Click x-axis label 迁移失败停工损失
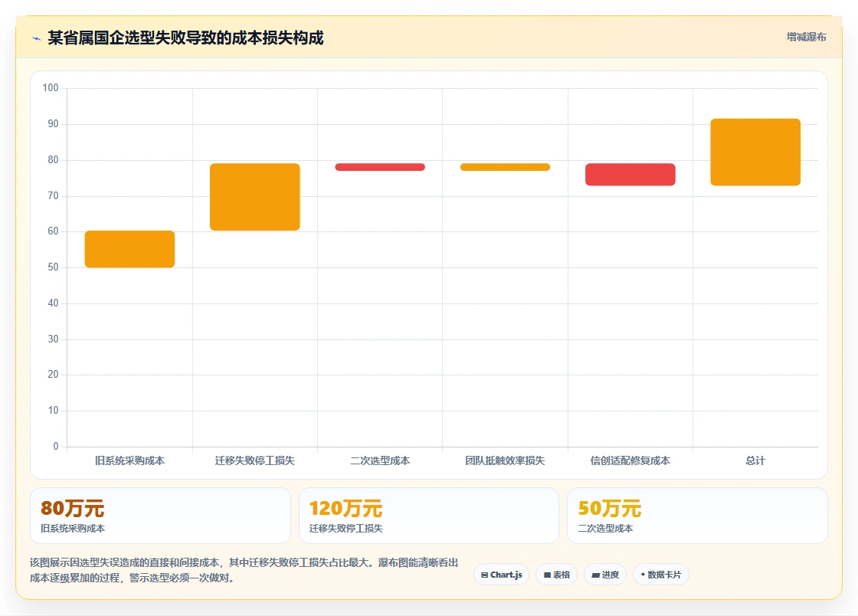Screen dimensions: 858x616 click(x=255, y=460)
